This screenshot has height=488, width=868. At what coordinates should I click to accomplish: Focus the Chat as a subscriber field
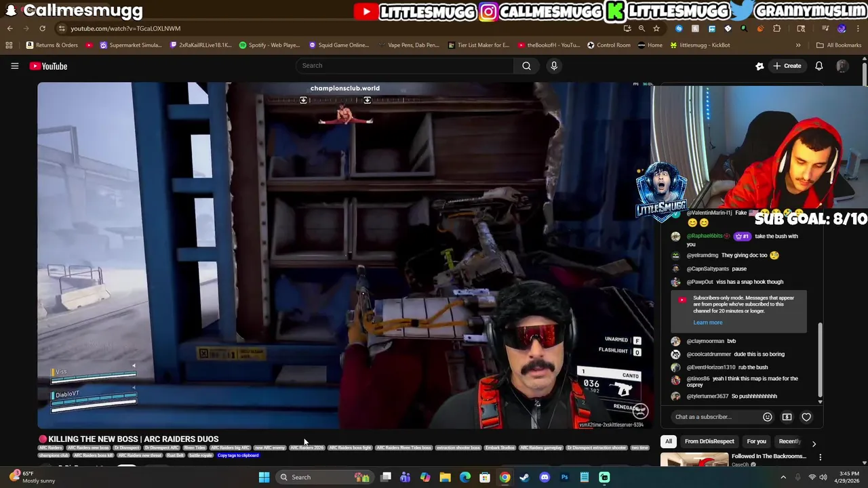[715, 417]
